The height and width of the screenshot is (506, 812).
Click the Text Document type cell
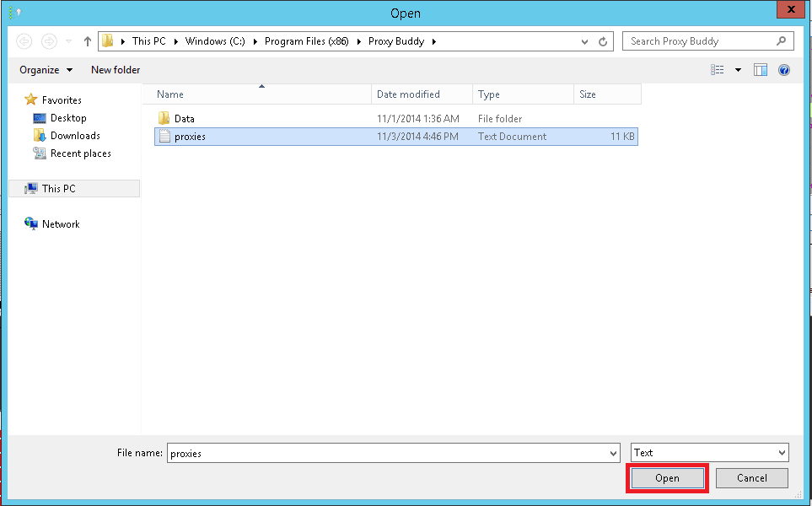pyautogui.click(x=512, y=137)
